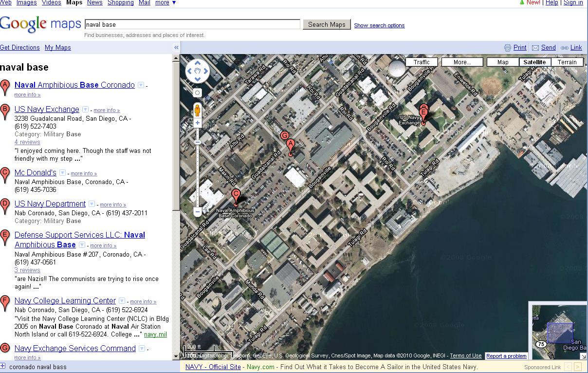Open the Terms of Use link
Screen dimensions: 588x373
(x=466, y=356)
